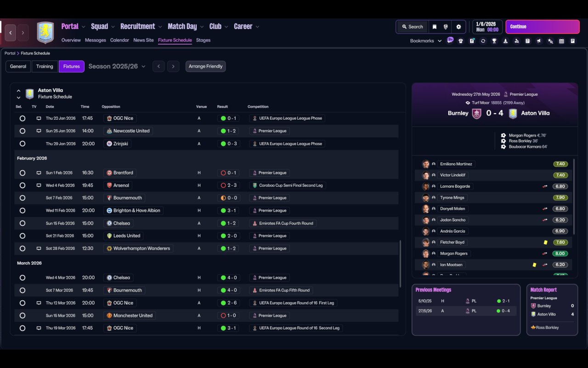
Task: Switch to the General tab
Action: 18,66
